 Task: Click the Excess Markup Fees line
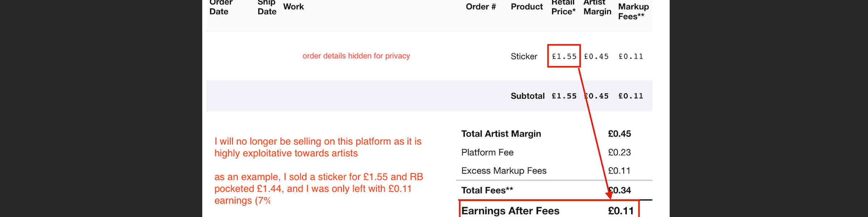(546, 171)
